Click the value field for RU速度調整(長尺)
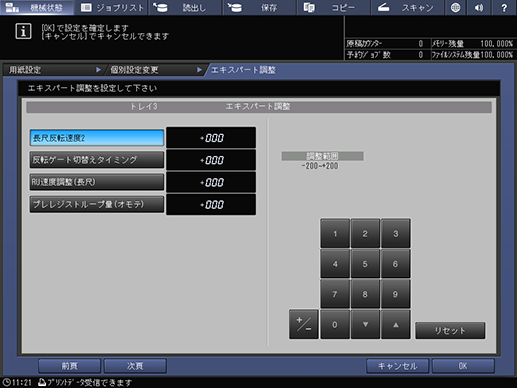This screenshot has width=517, height=388. (x=211, y=182)
